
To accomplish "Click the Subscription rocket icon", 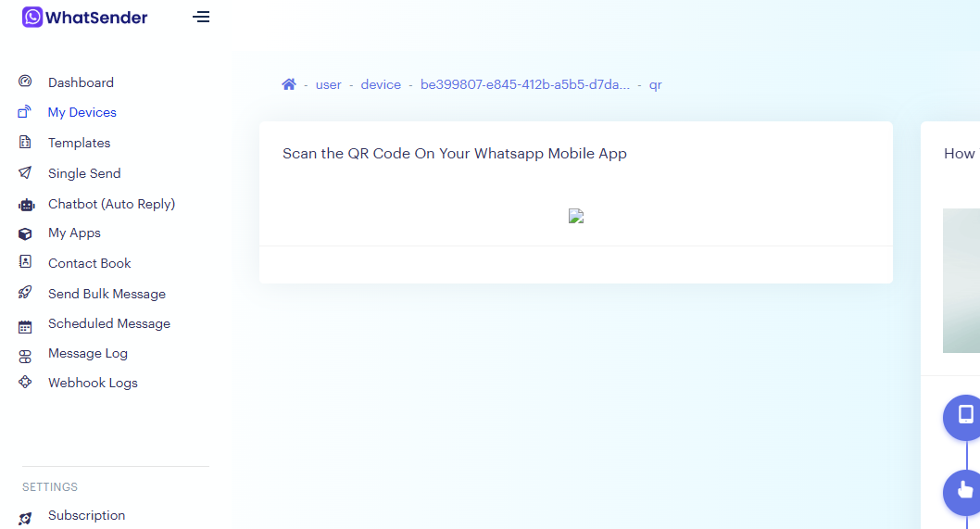I will point(25,519).
